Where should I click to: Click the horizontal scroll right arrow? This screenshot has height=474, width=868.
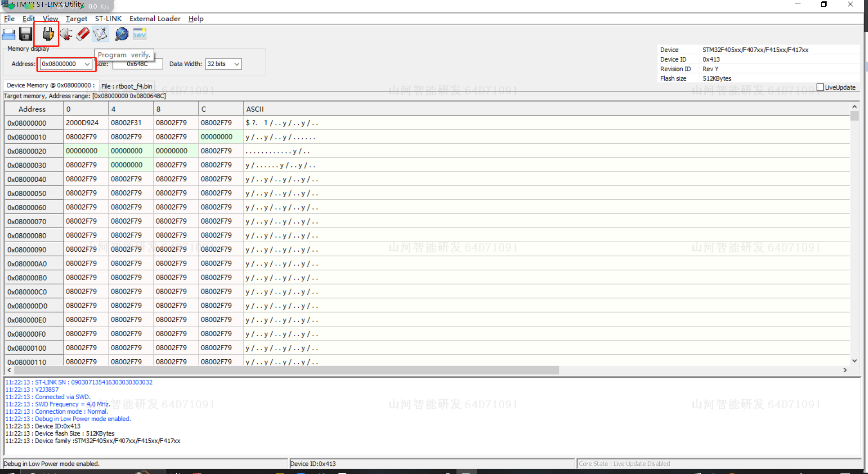point(845,370)
